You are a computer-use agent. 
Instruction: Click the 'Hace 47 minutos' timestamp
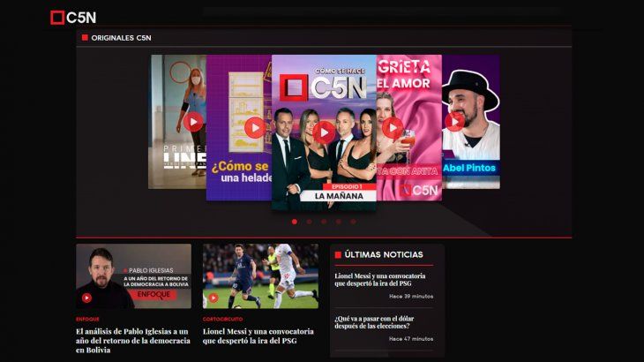[x=411, y=339]
